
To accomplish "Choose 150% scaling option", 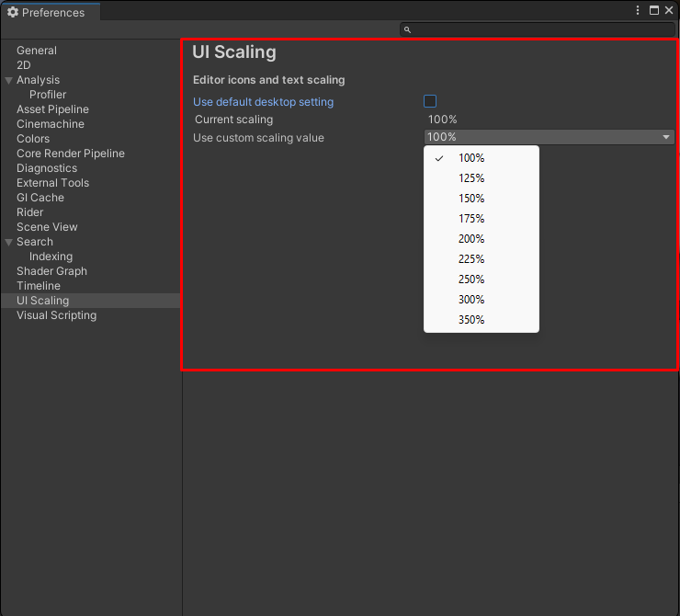I will 482,199.
